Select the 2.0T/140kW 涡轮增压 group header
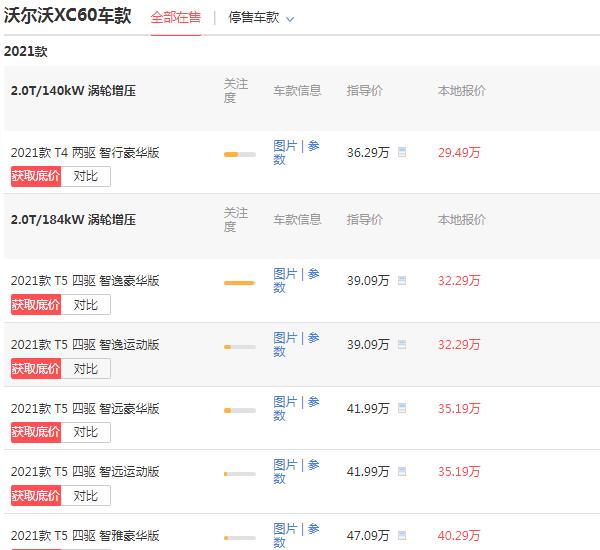600x550 pixels. click(73, 91)
